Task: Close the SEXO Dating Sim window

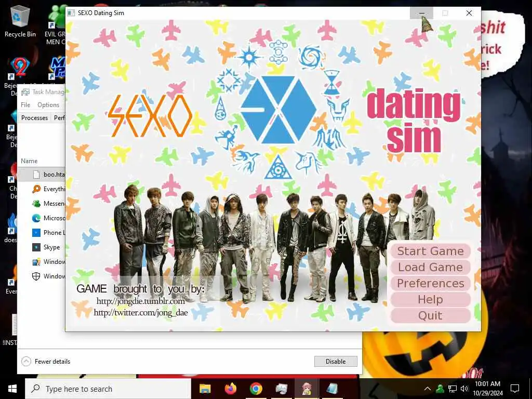Action: pyautogui.click(x=469, y=13)
